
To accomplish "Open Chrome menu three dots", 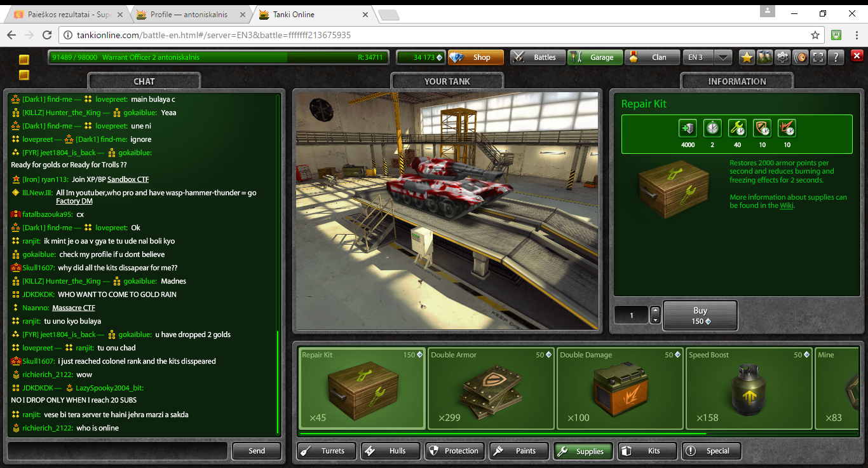I will pyautogui.click(x=856, y=35).
